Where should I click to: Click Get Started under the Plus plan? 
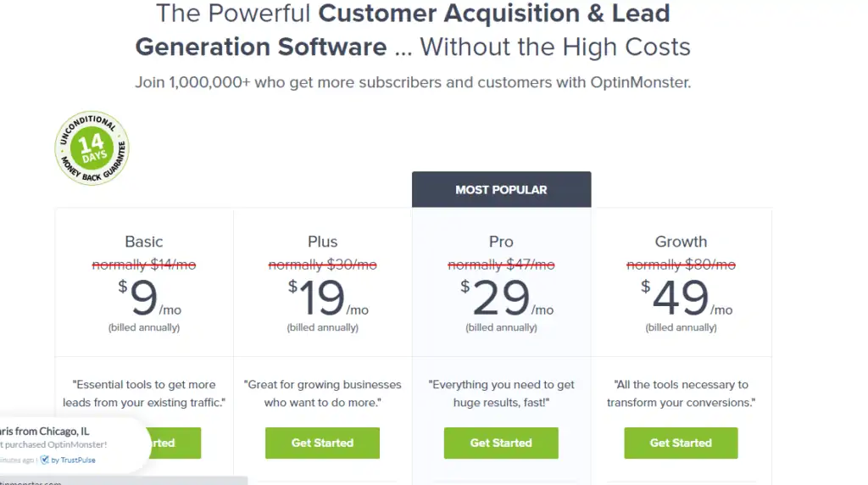click(322, 443)
